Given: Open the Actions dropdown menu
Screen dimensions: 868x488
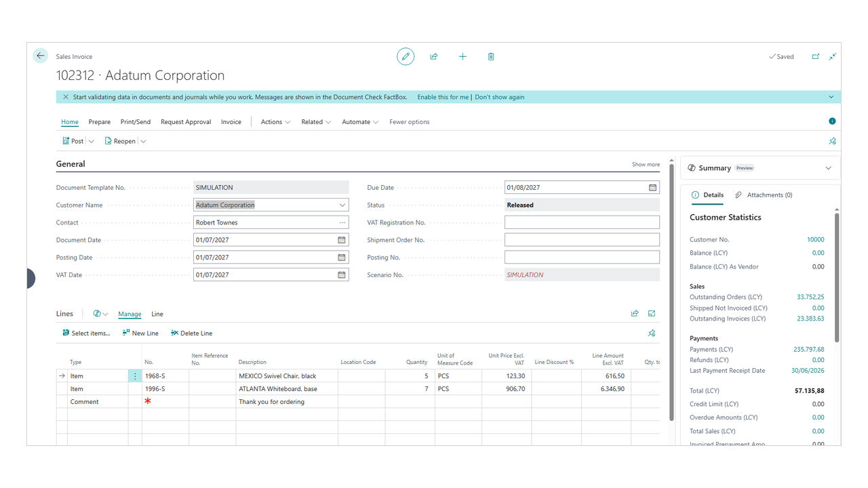Looking at the screenshot, I should (x=275, y=122).
